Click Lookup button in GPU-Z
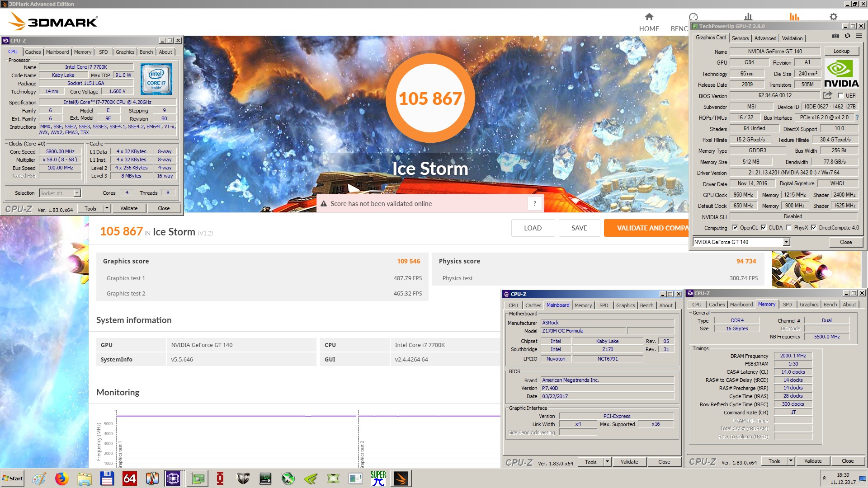Viewport: 868px width, 488px height. click(x=841, y=51)
